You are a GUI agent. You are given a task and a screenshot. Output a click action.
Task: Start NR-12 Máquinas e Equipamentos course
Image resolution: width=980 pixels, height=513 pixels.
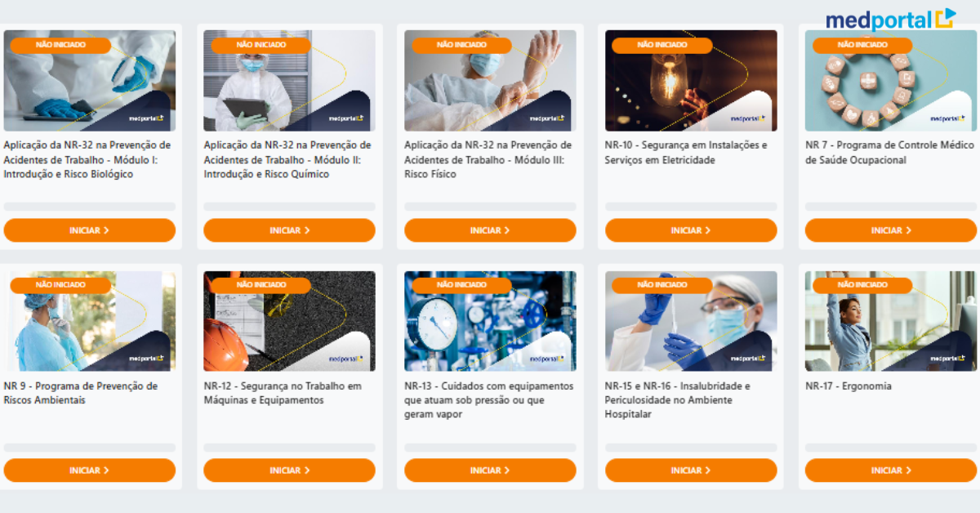pos(289,471)
